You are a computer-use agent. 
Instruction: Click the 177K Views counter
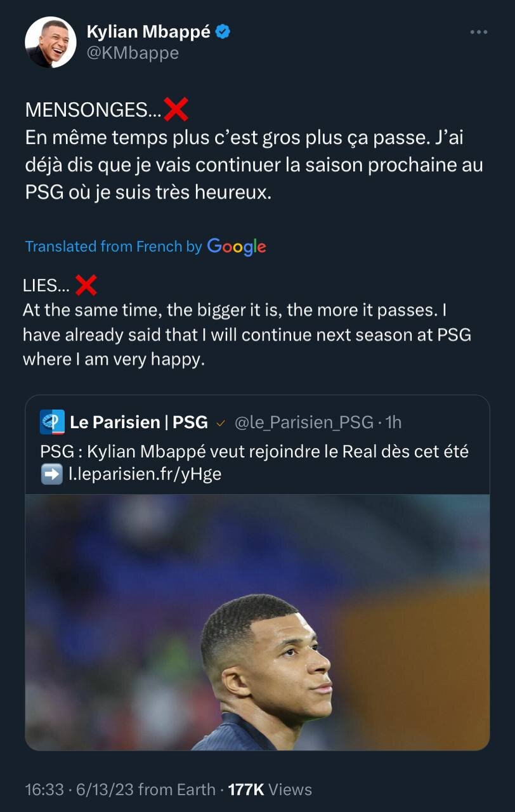270,789
